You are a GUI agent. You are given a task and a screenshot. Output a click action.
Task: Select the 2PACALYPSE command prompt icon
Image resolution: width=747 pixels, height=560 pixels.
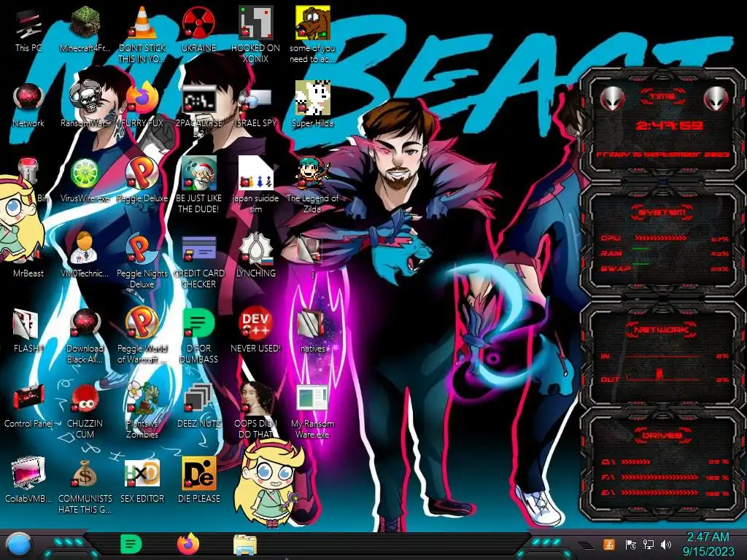pos(198,98)
